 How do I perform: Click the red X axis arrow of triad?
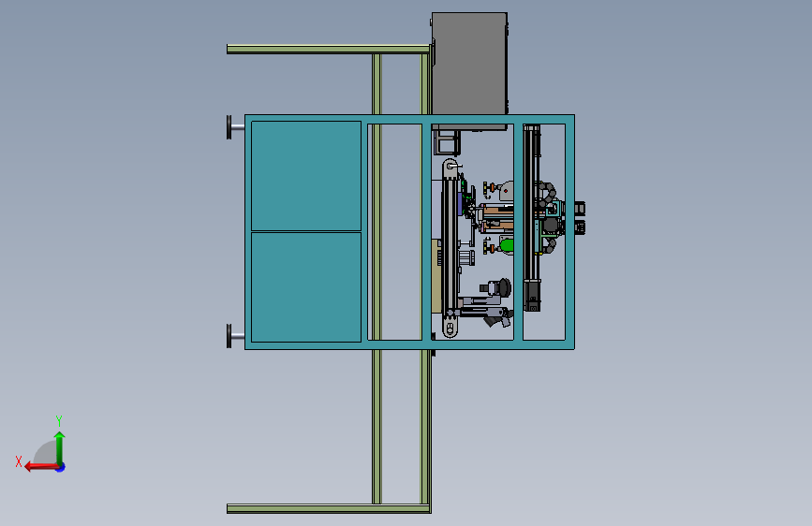tap(40, 467)
